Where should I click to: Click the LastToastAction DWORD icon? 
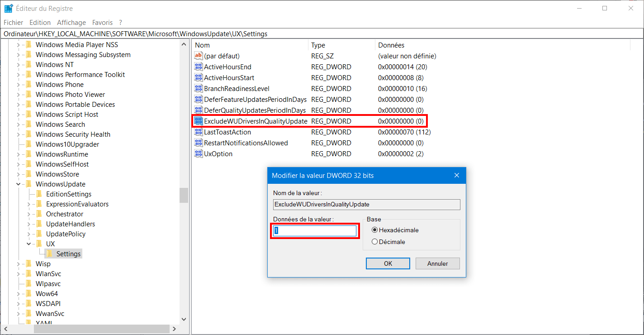click(199, 132)
